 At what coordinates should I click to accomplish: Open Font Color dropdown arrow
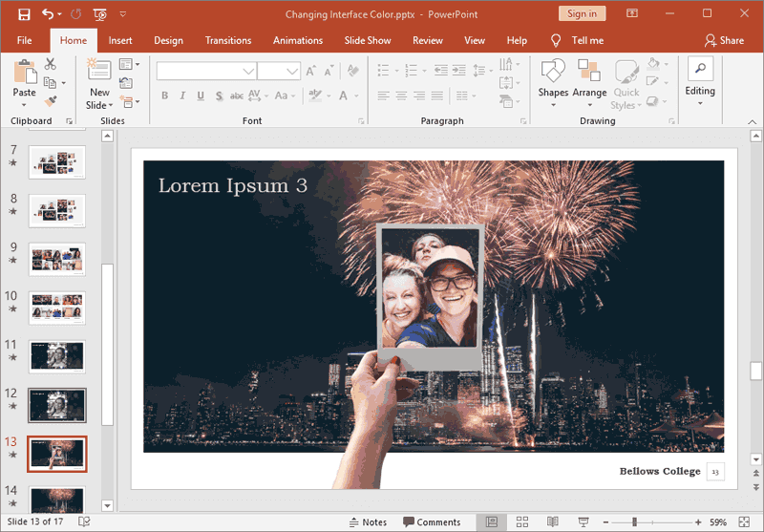356,96
